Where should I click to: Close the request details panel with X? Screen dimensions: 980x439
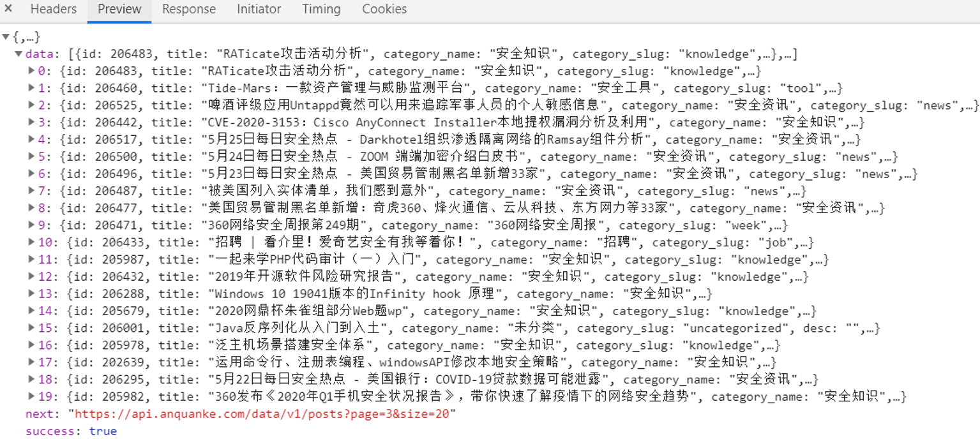coord(8,9)
